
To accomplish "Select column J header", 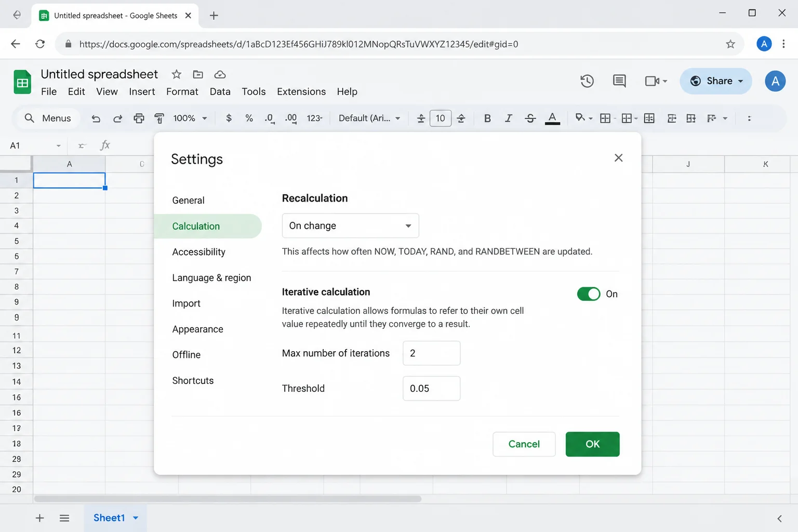I will click(688, 164).
